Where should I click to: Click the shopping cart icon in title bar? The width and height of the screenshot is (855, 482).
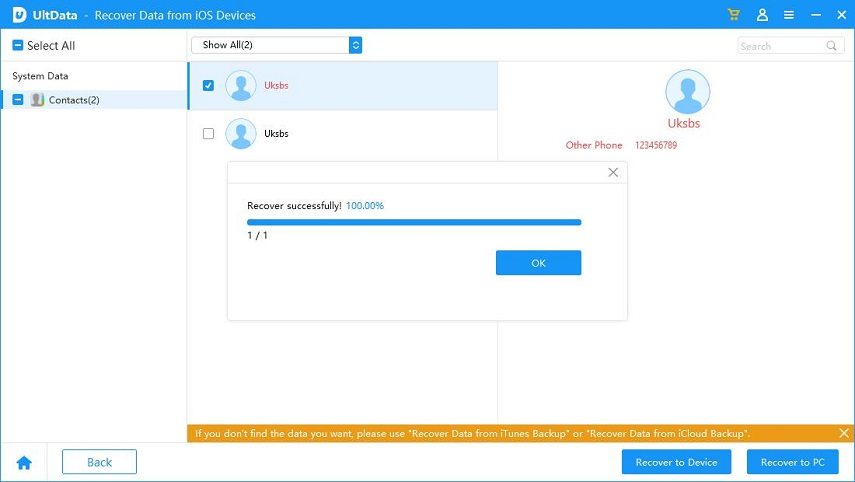734,15
